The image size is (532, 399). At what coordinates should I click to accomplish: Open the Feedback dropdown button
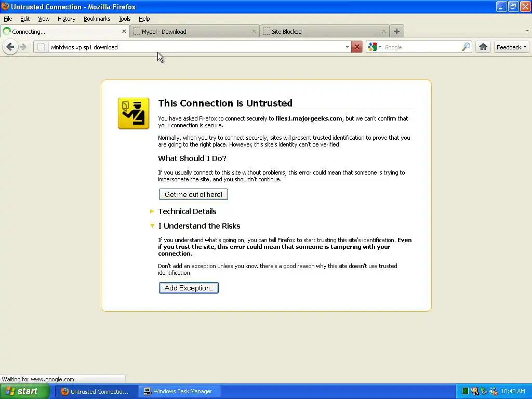511,47
